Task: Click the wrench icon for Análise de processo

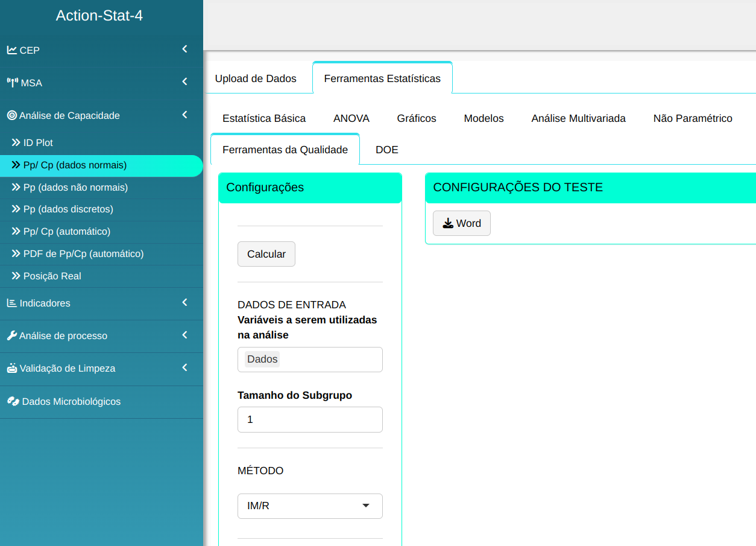Action: [x=11, y=335]
